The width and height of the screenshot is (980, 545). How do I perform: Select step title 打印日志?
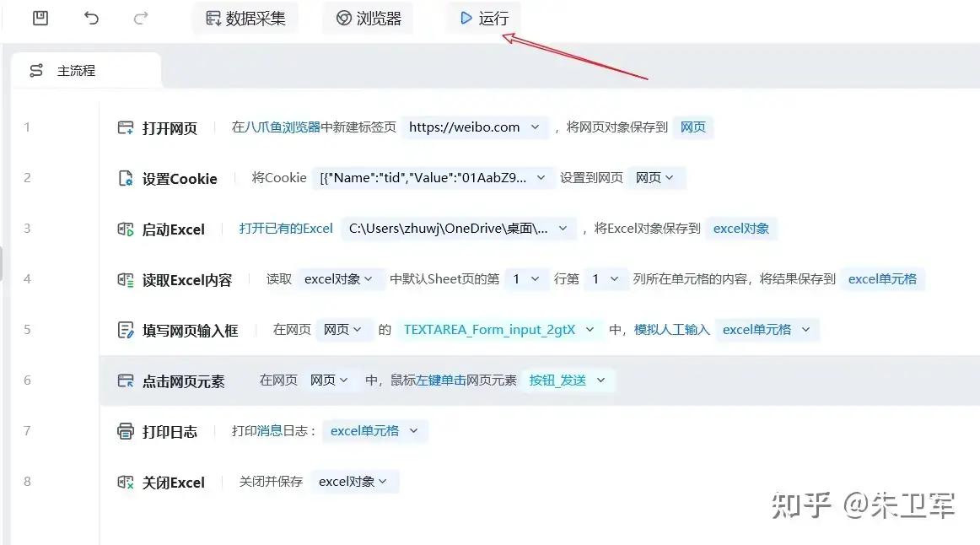(x=170, y=431)
